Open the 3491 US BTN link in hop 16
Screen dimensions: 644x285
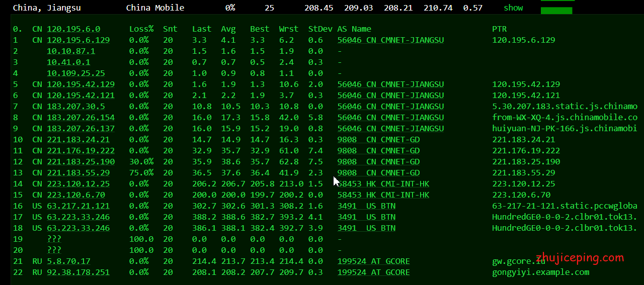(x=366, y=206)
